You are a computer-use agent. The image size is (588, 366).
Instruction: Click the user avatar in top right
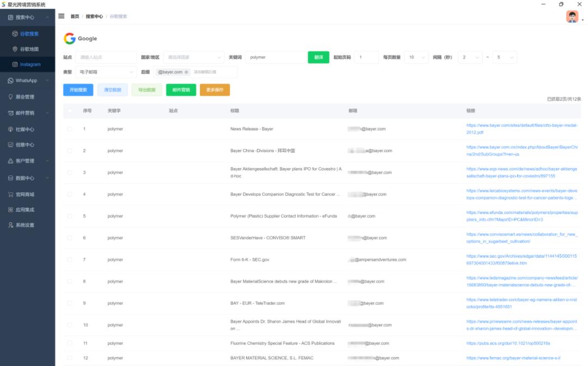tap(572, 17)
